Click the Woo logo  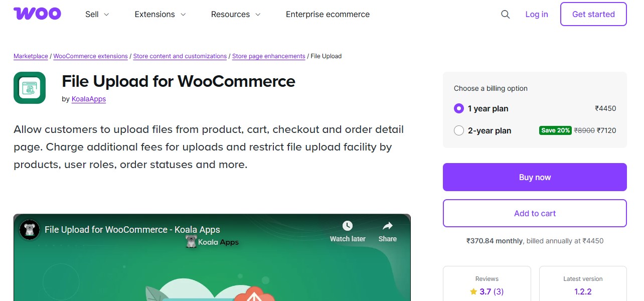click(37, 14)
